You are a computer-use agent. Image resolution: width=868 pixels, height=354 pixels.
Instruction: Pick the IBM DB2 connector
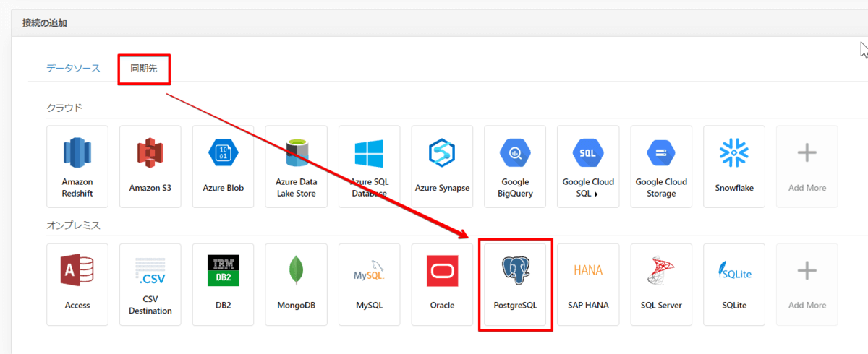(x=224, y=285)
